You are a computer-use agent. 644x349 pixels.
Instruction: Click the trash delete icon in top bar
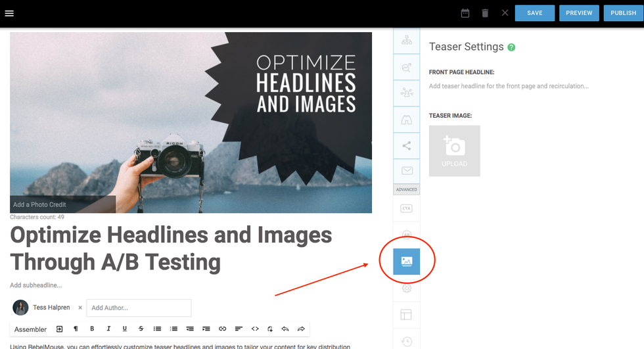[485, 13]
